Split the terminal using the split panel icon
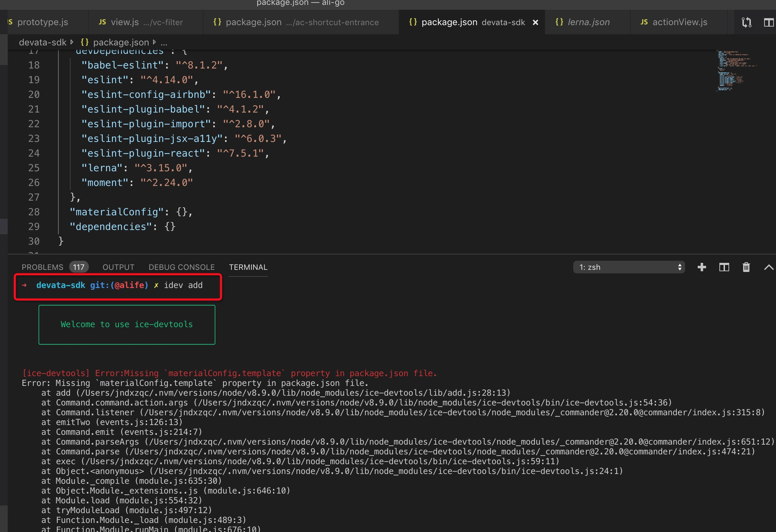The image size is (776, 532). point(724,267)
